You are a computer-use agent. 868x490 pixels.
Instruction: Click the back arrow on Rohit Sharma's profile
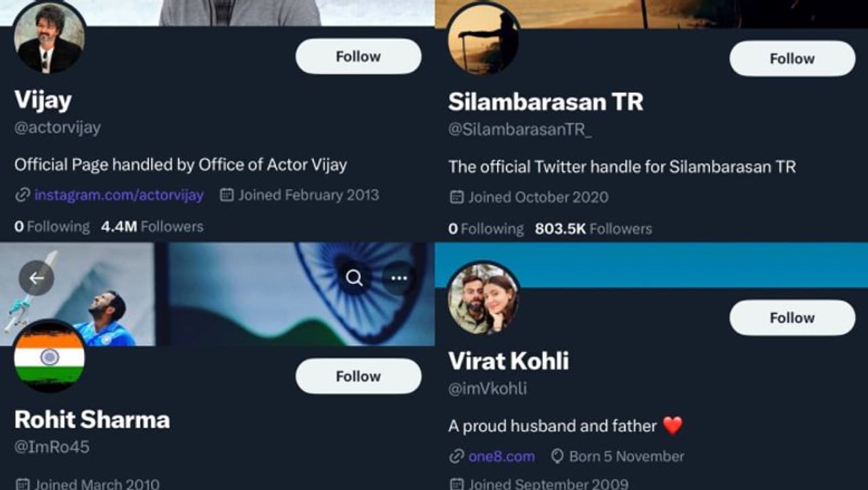36,278
